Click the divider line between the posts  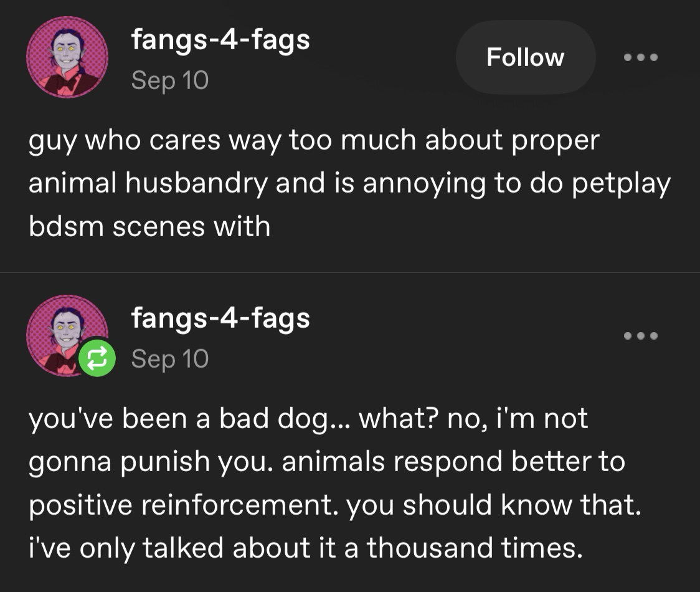(350, 272)
